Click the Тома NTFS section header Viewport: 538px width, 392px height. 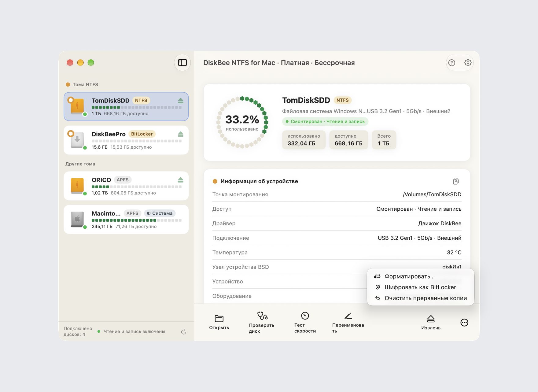(x=82, y=85)
